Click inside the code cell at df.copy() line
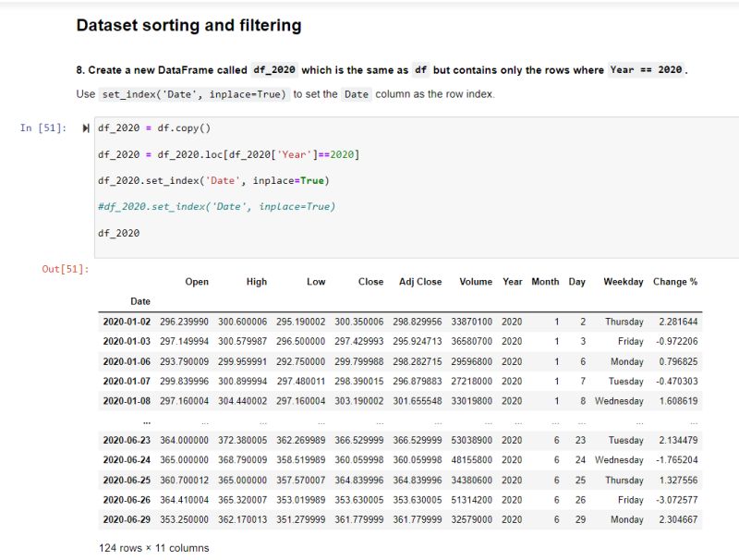This screenshot has width=739, height=560. click(154, 128)
